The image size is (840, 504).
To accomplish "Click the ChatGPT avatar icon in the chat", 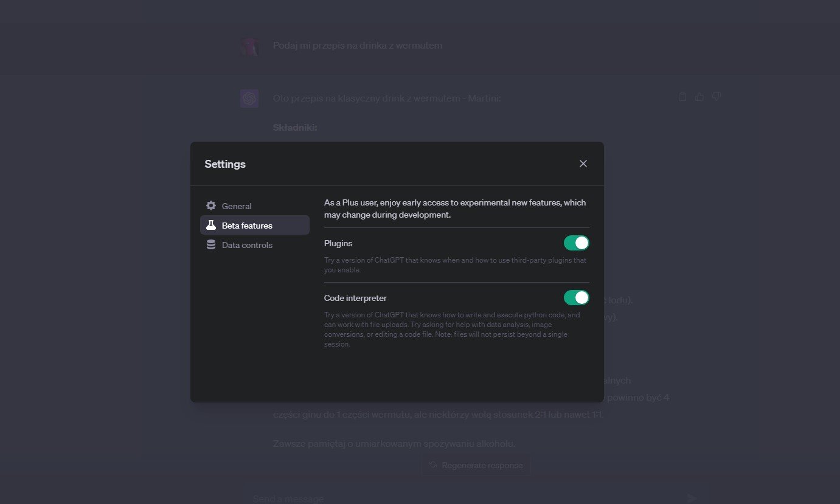I will click(249, 98).
